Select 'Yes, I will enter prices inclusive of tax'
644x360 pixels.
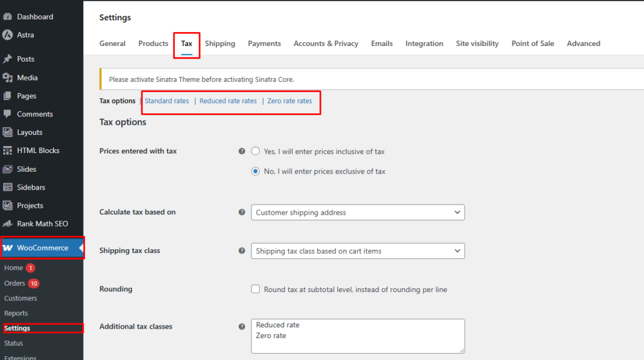tap(255, 152)
